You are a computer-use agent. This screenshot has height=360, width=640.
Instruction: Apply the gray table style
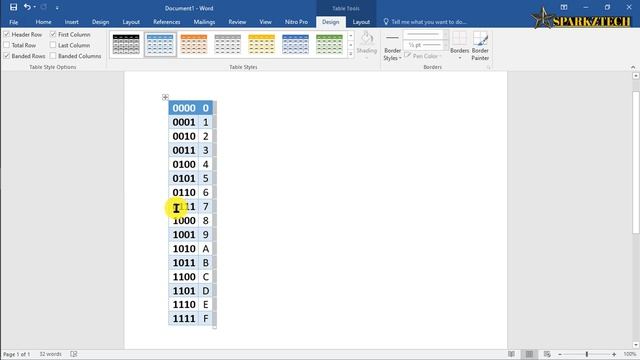(228, 44)
